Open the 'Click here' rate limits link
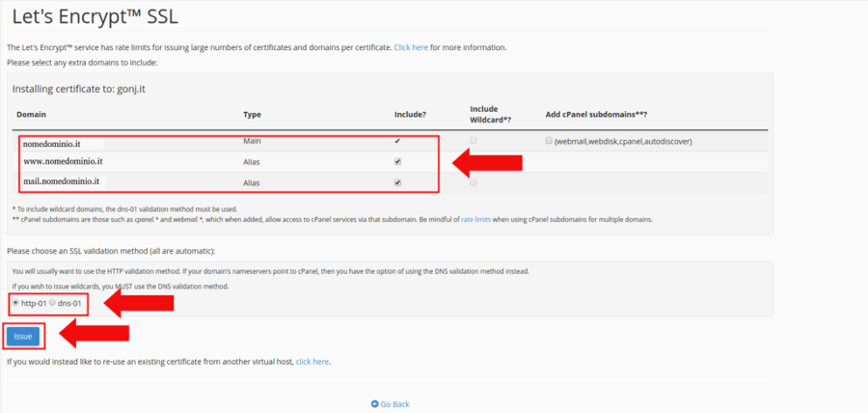 tap(411, 47)
